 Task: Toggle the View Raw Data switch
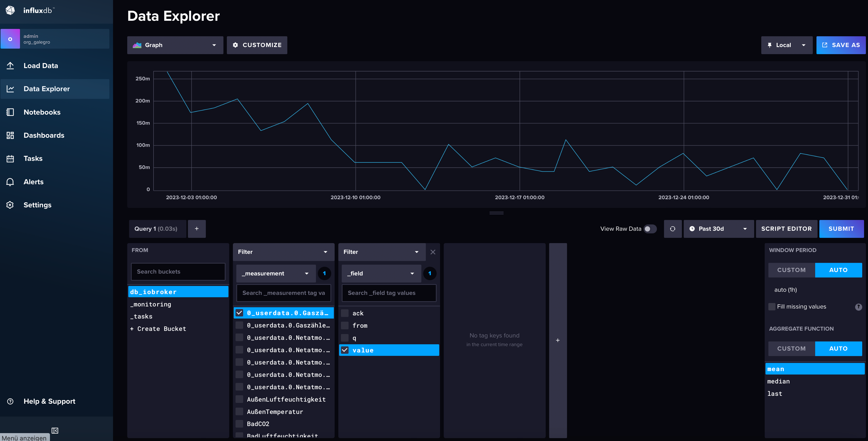tap(650, 229)
